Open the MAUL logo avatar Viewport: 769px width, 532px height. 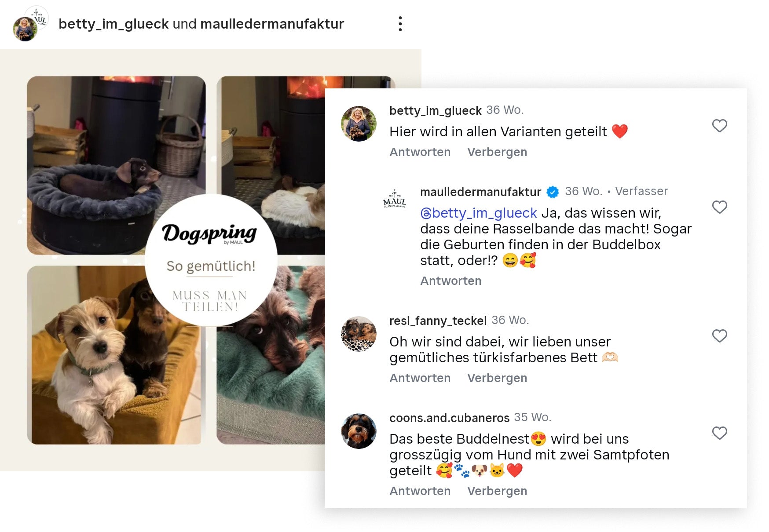394,199
